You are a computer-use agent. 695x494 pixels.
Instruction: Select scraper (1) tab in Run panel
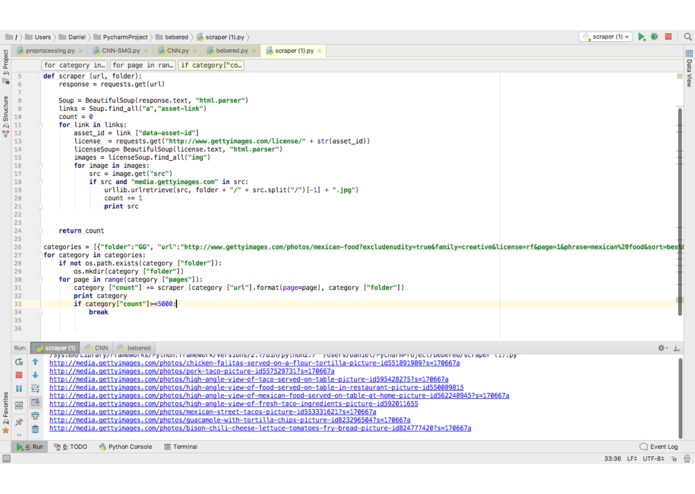tap(55, 348)
